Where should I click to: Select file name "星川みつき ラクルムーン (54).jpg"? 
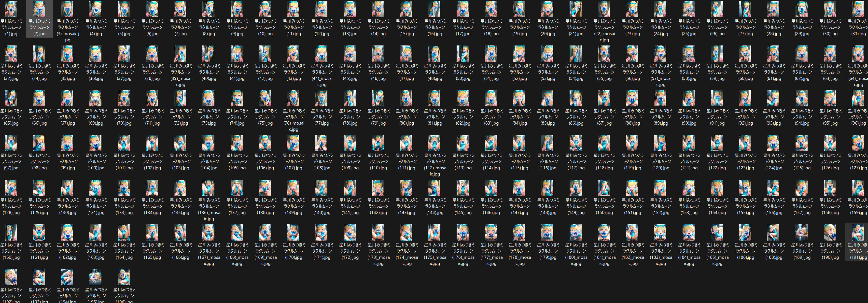coord(576,72)
